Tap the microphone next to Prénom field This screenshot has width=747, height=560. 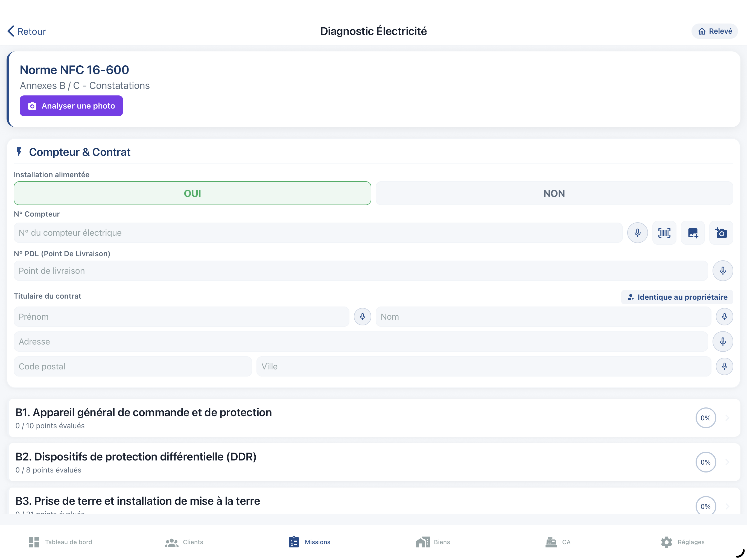point(362,316)
